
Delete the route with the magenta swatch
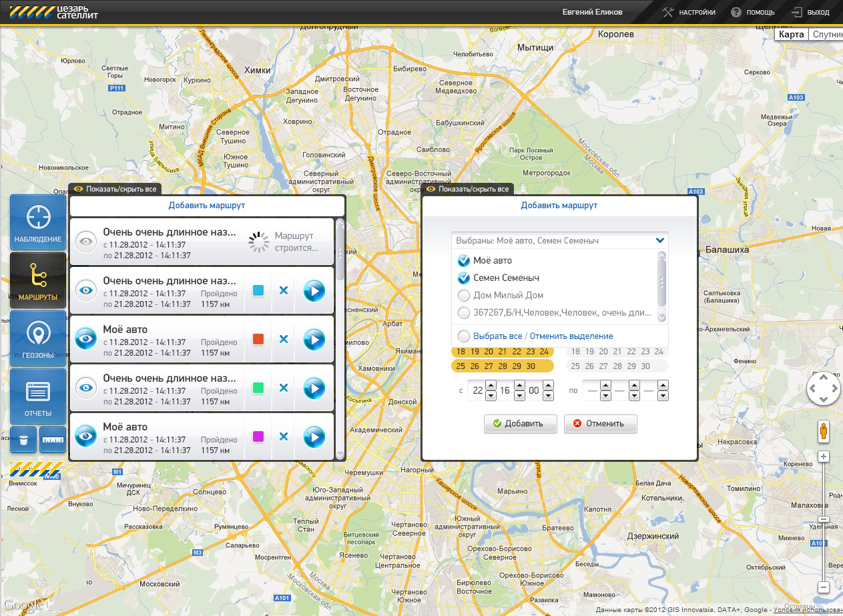pyautogui.click(x=284, y=436)
